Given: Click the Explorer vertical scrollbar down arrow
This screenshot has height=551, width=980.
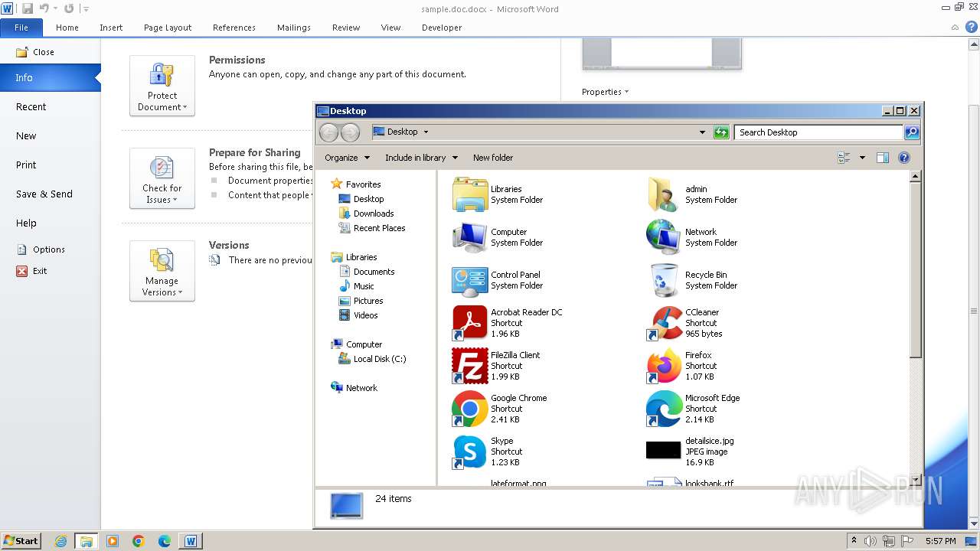Looking at the screenshot, I should tap(915, 481).
